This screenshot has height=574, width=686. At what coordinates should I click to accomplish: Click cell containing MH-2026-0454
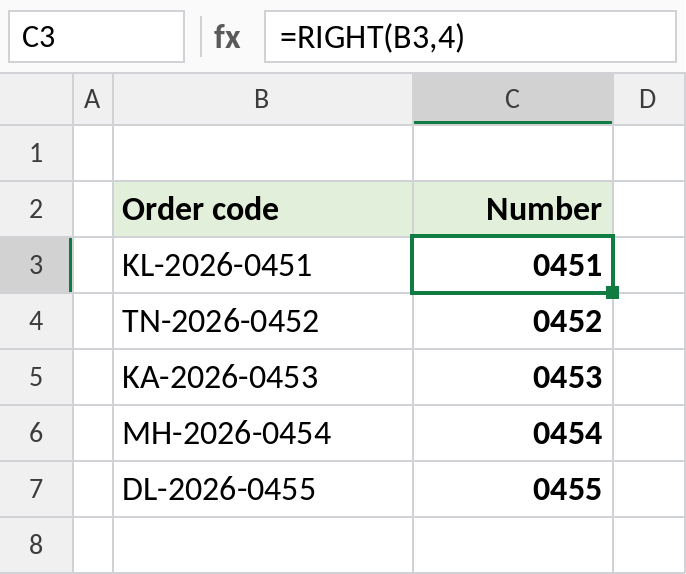262,433
